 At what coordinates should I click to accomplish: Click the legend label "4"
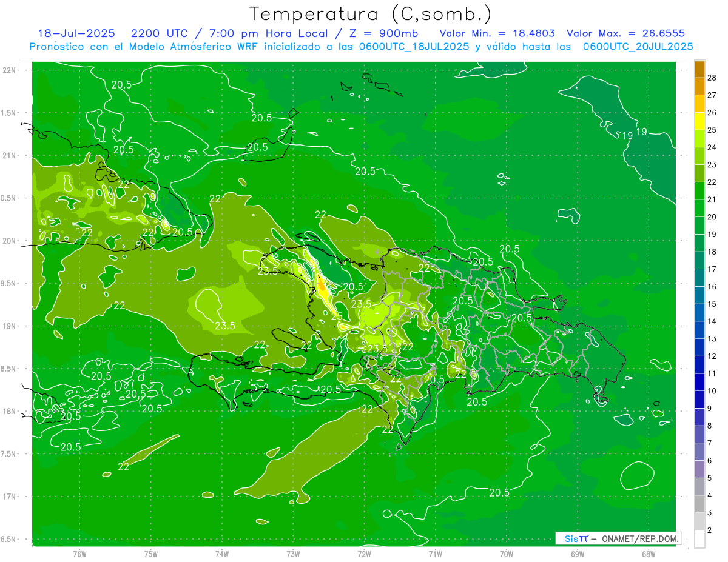pyautogui.click(x=709, y=495)
